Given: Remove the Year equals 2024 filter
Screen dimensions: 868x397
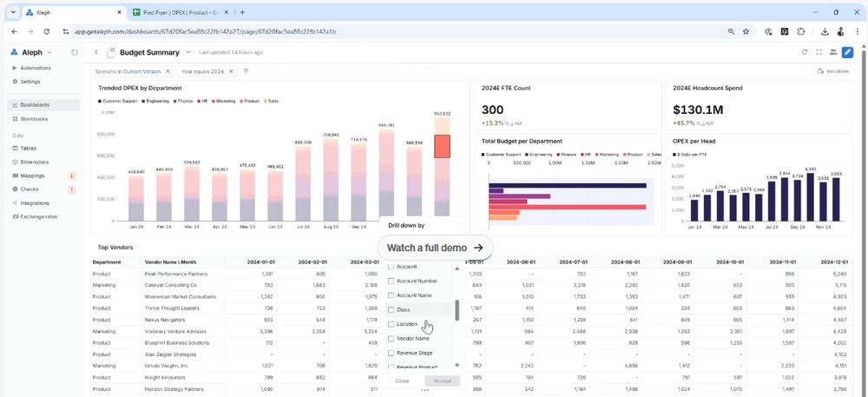Looking at the screenshot, I should coord(232,71).
